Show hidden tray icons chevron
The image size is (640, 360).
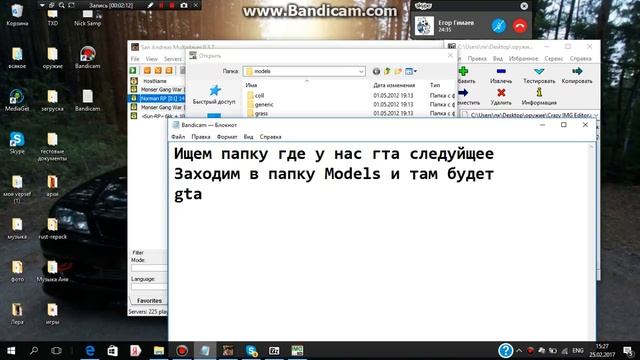[519, 350]
